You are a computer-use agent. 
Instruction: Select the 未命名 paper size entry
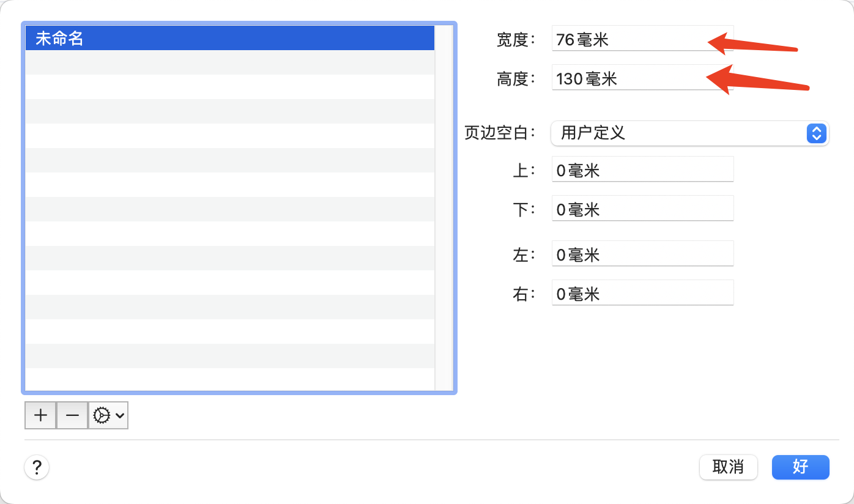229,39
